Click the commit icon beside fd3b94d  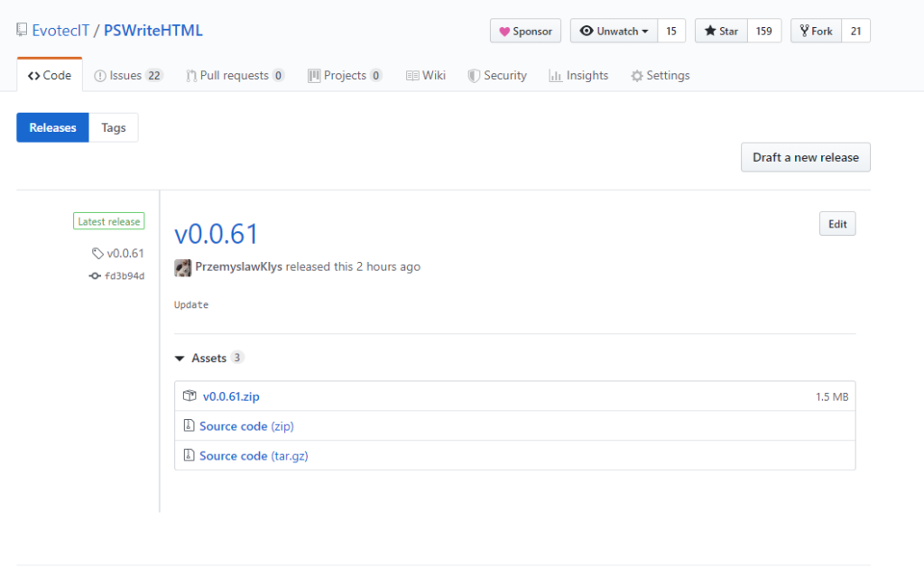tap(96, 276)
